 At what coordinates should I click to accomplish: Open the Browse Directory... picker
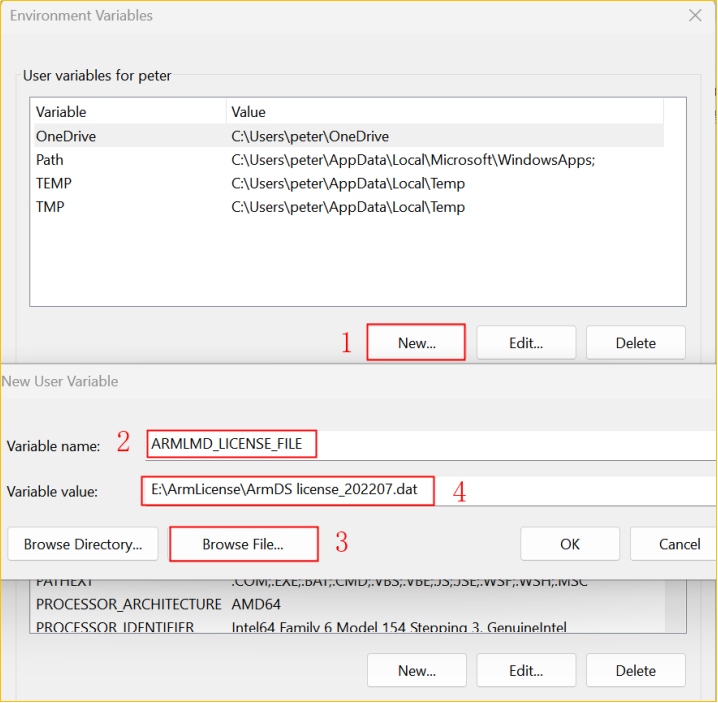(83, 544)
